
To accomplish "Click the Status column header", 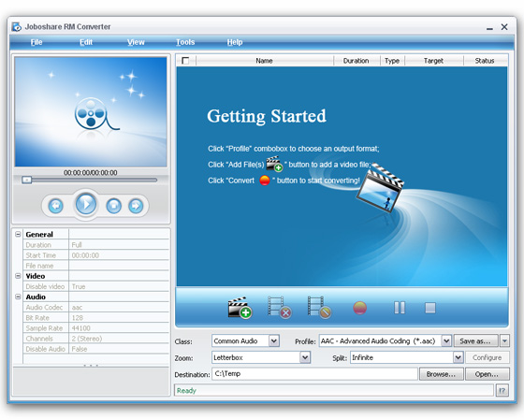I will point(485,61).
